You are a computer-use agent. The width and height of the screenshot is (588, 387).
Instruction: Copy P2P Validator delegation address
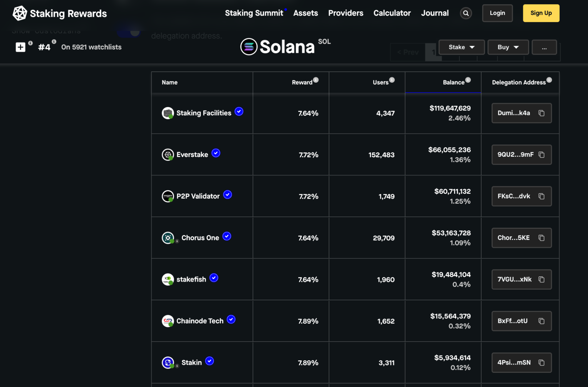(541, 196)
